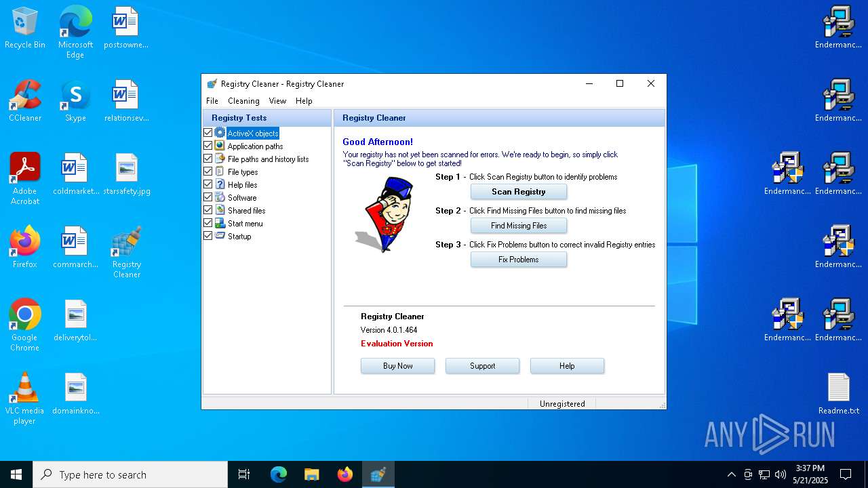This screenshot has height=488, width=868.
Task: Uncheck the File types checkbox
Action: (208, 171)
